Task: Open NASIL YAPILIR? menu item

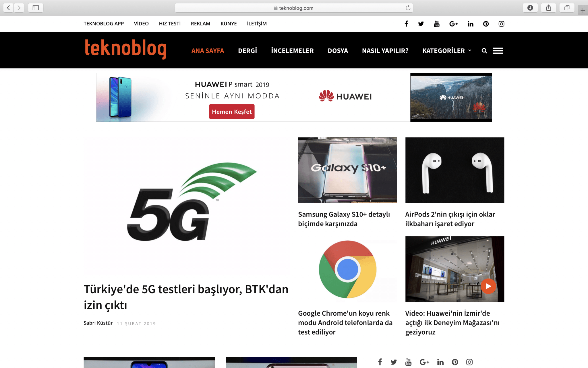Action: (385, 51)
